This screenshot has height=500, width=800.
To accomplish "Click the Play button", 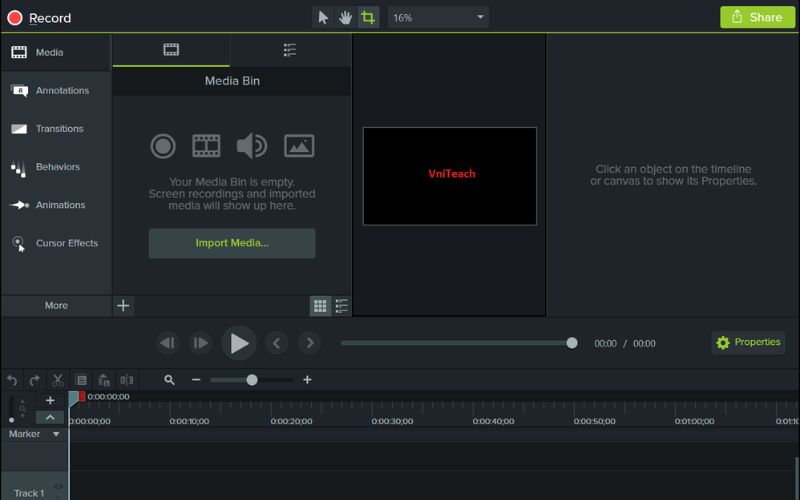I will [x=239, y=343].
